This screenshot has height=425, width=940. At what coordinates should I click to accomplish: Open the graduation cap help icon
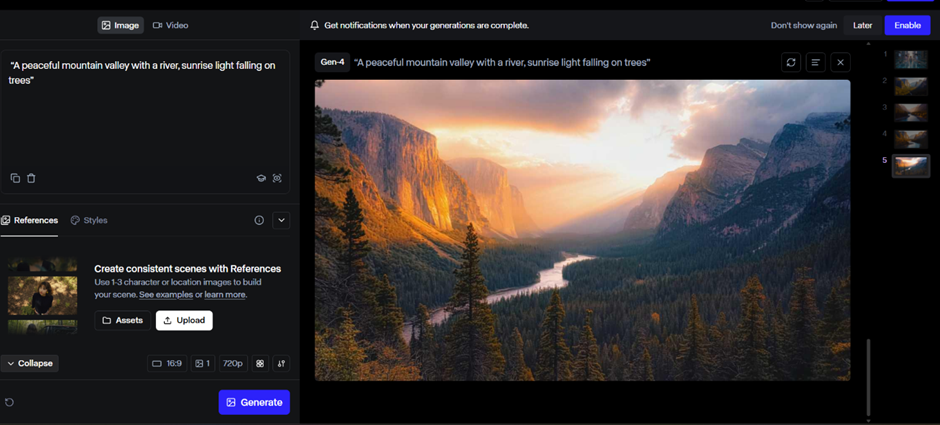click(261, 178)
